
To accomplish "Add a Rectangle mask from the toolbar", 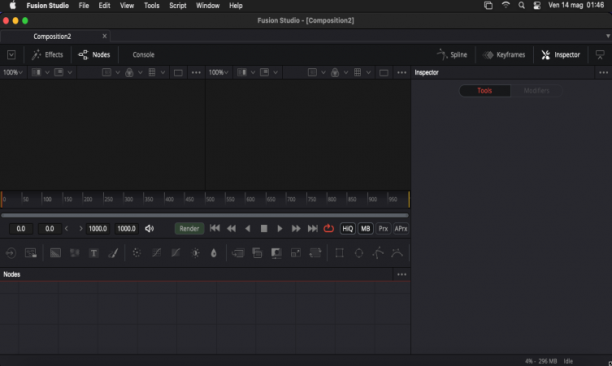I will click(x=340, y=253).
